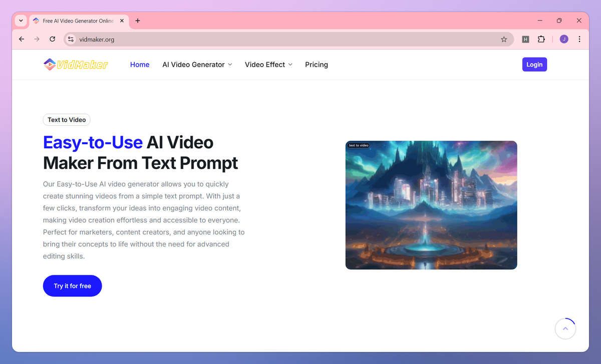Viewport: 601px width, 364px height.
Task: Click the Text to Video badge
Action: [x=66, y=120]
